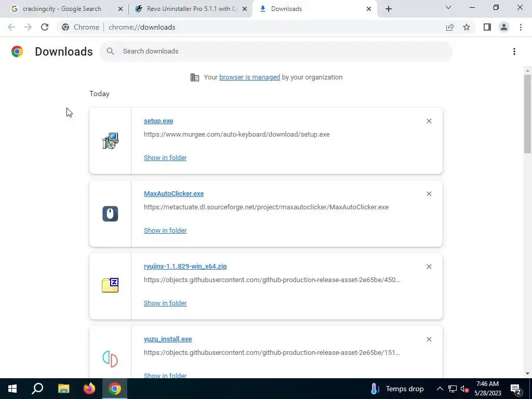Viewport: 532px width, 399px height.
Task: Click the Chrome logo beside Downloads heading
Action: 17,51
